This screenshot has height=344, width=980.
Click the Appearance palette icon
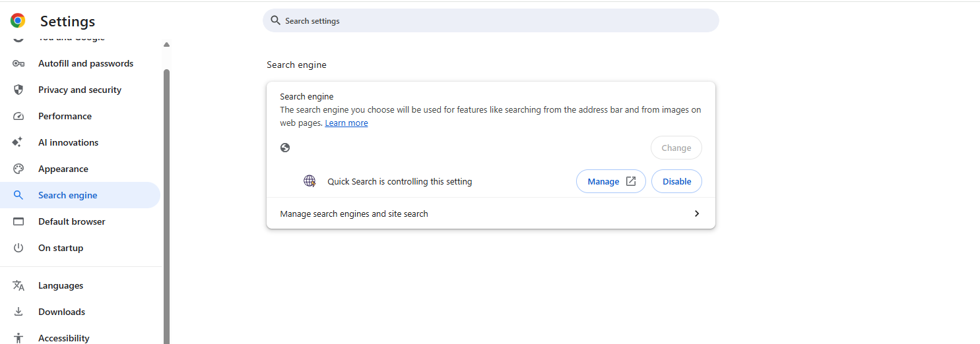click(18, 169)
